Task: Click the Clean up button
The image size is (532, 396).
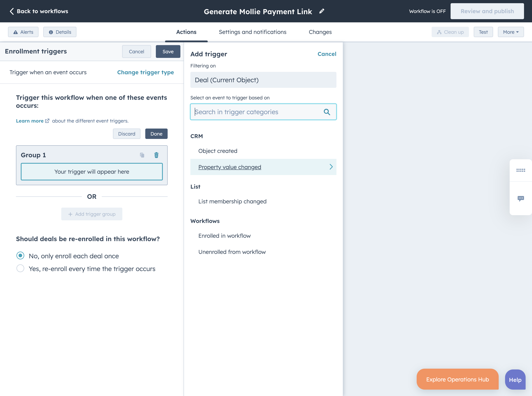Action: click(x=450, y=32)
